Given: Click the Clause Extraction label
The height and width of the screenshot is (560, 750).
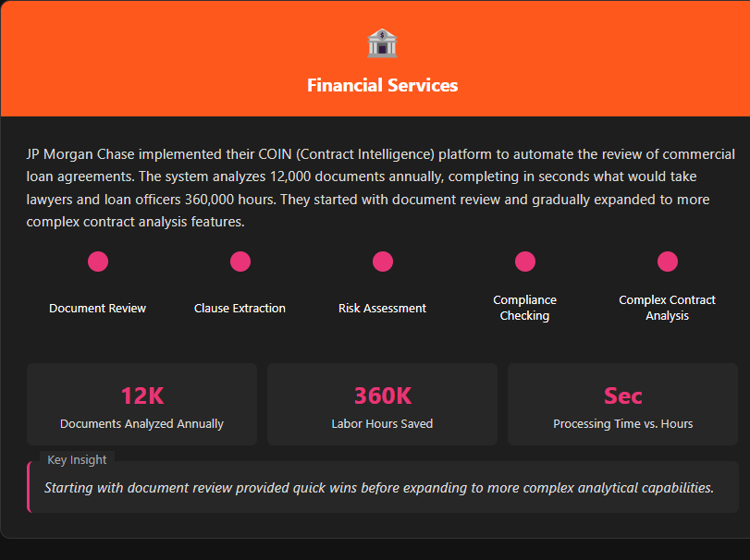Looking at the screenshot, I should [x=240, y=309].
